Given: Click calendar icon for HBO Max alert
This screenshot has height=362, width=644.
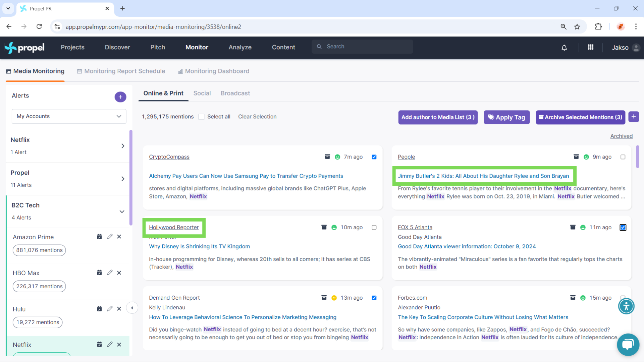Looking at the screenshot, I should coord(99,273).
